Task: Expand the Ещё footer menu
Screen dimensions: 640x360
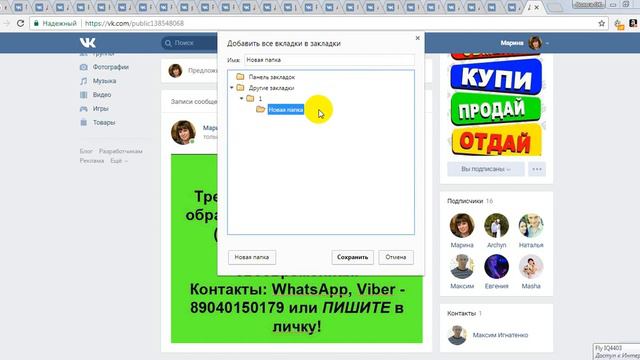Action: (x=119, y=161)
